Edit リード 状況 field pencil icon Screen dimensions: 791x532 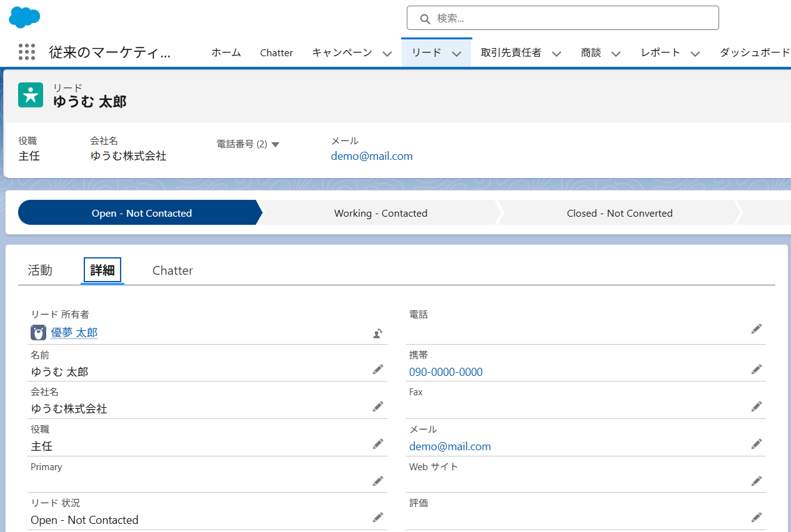click(x=377, y=517)
